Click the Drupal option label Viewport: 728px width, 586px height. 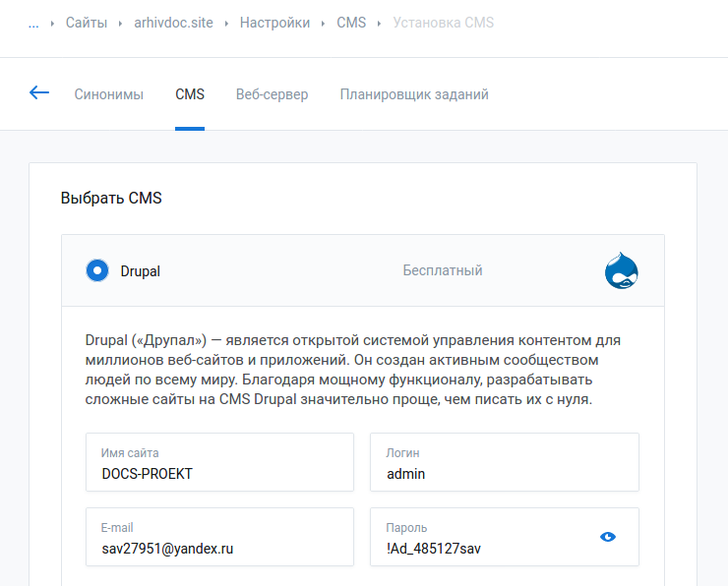point(141,271)
